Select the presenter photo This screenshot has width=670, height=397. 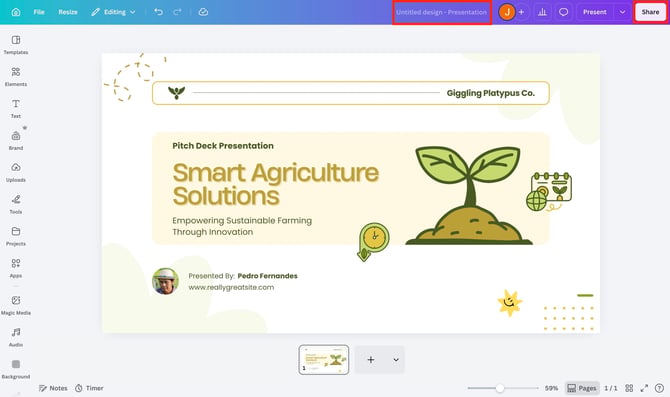point(165,281)
